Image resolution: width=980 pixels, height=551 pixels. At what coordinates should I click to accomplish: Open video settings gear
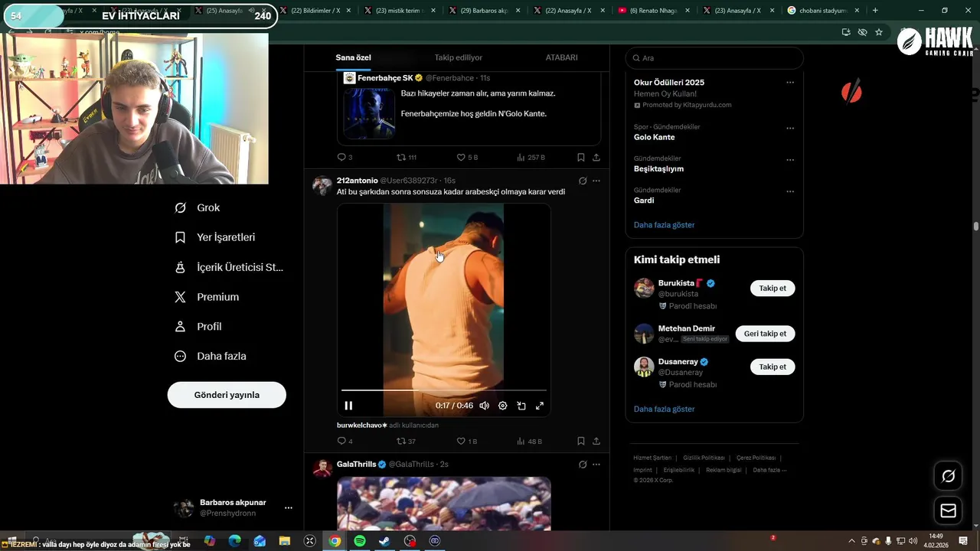pyautogui.click(x=503, y=406)
